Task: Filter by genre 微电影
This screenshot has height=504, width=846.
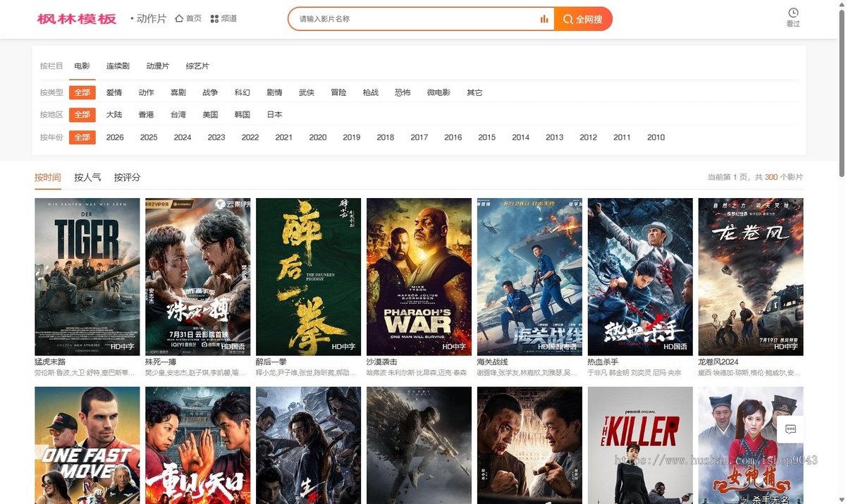Action: coord(439,92)
